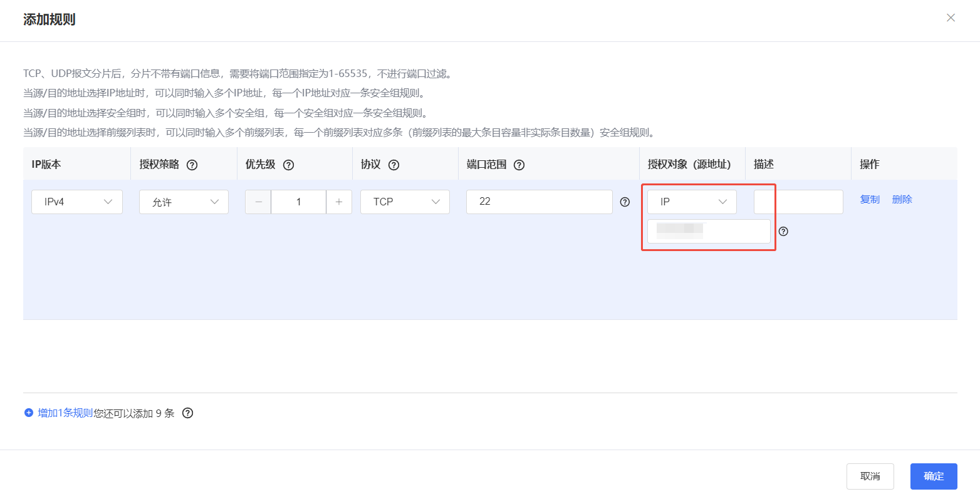
Task: Decrease priority with minus button
Action: coord(258,202)
